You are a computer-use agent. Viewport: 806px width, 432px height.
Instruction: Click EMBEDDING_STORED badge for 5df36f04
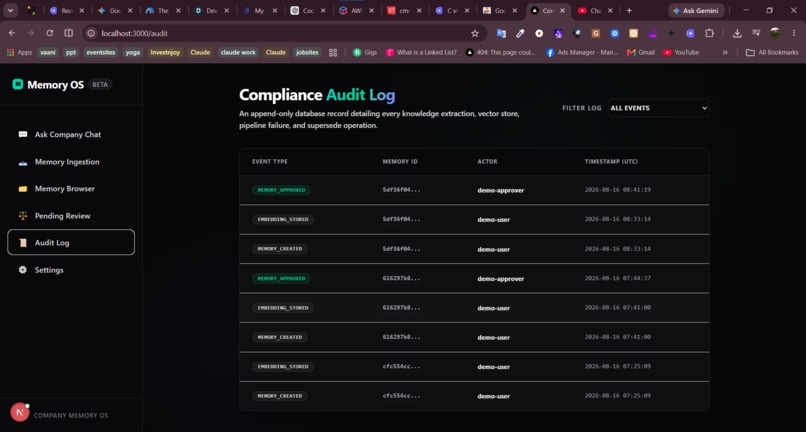point(283,220)
